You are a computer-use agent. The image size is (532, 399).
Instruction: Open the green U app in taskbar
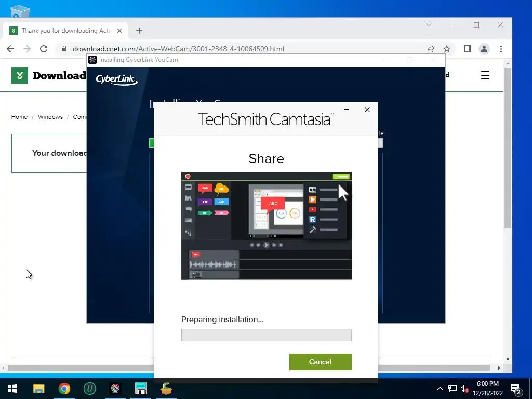pyautogui.click(x=89, y=389)
